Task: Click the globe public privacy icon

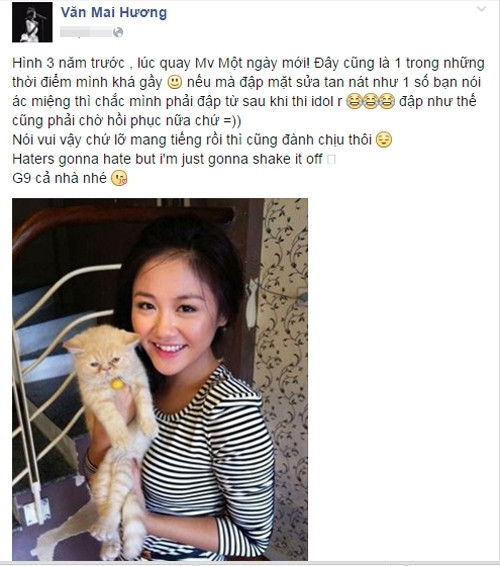Action: [x=118, y=32]
